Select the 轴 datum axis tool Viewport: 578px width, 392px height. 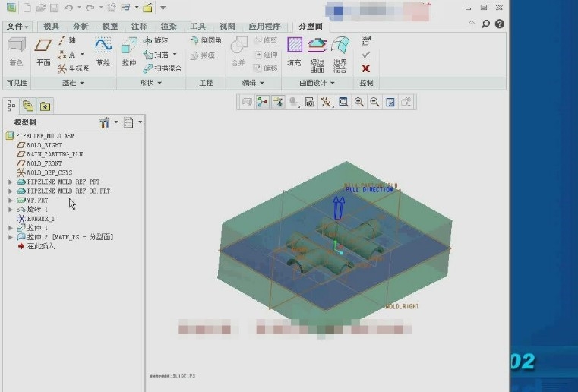[x=67, y=40]
